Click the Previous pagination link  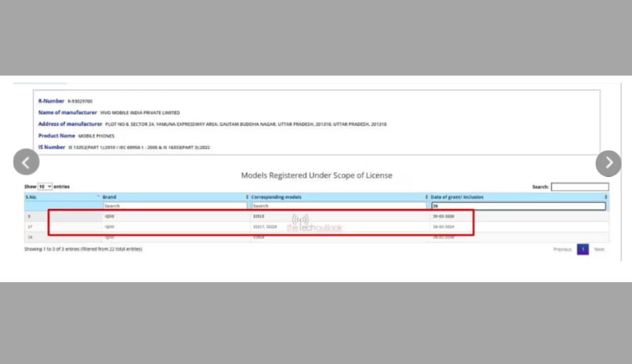click(562, 249)
